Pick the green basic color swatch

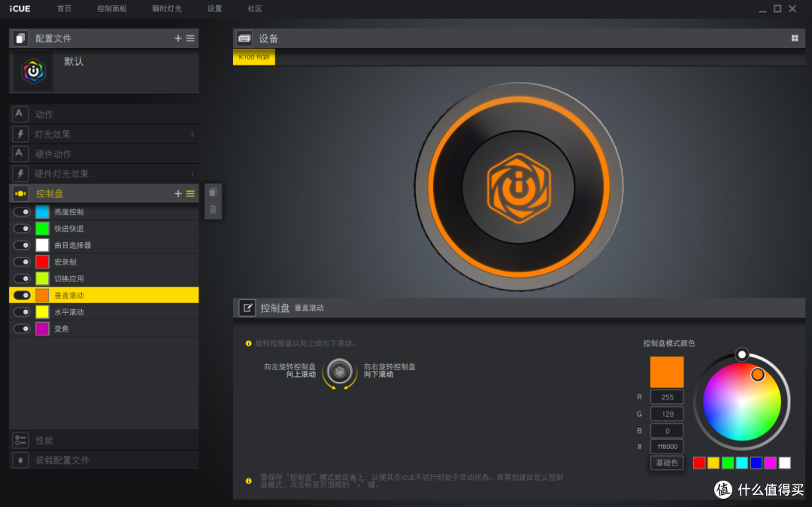[x=728, y=463]
